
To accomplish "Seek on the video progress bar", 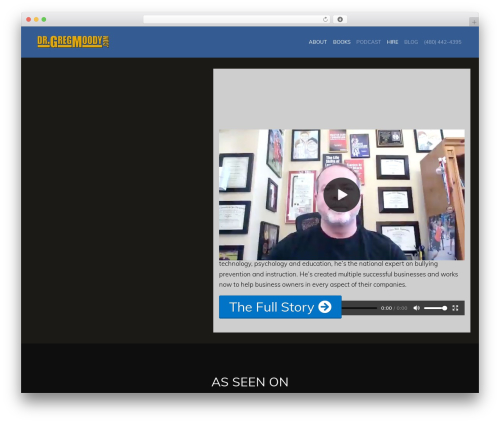I will 359,308.
